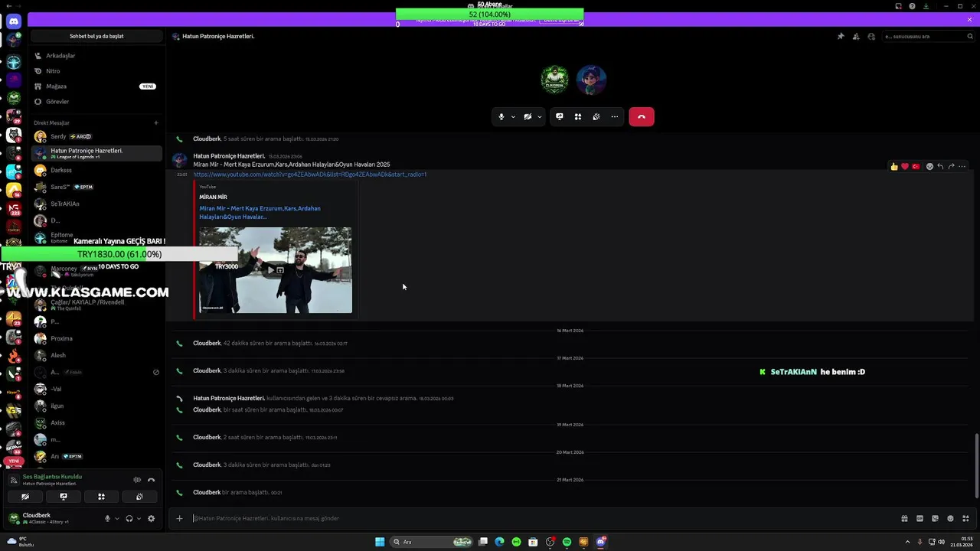Open -Val direct message
Viewport: 980px width, 551px height.
pyautogui.click(x=96, y=389)
